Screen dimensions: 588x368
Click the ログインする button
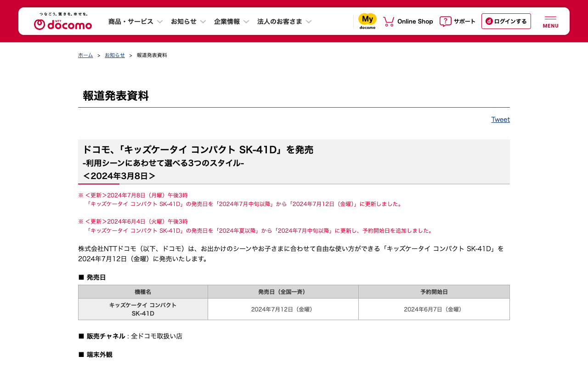point(506,21)
